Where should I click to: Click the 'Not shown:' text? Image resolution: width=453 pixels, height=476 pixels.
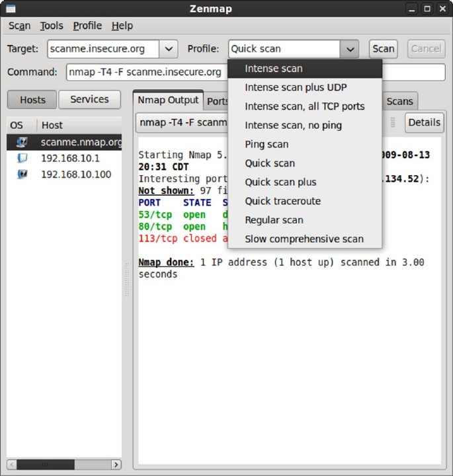[166, 190]
